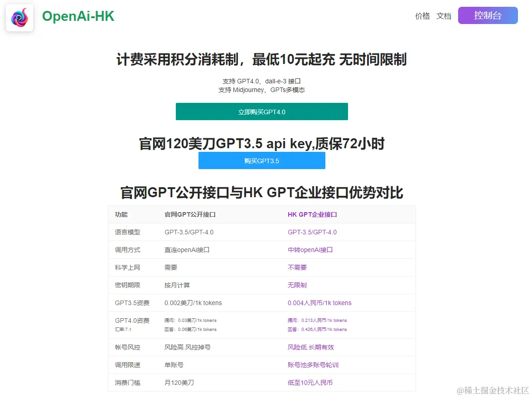
Task: Click the 单账号 cell
Action: coord(174,365)
